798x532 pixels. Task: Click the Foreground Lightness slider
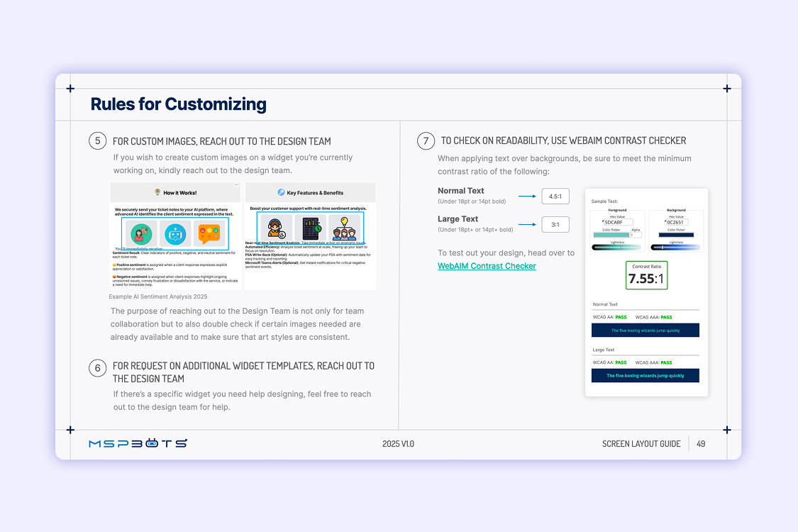click(617, 248)
